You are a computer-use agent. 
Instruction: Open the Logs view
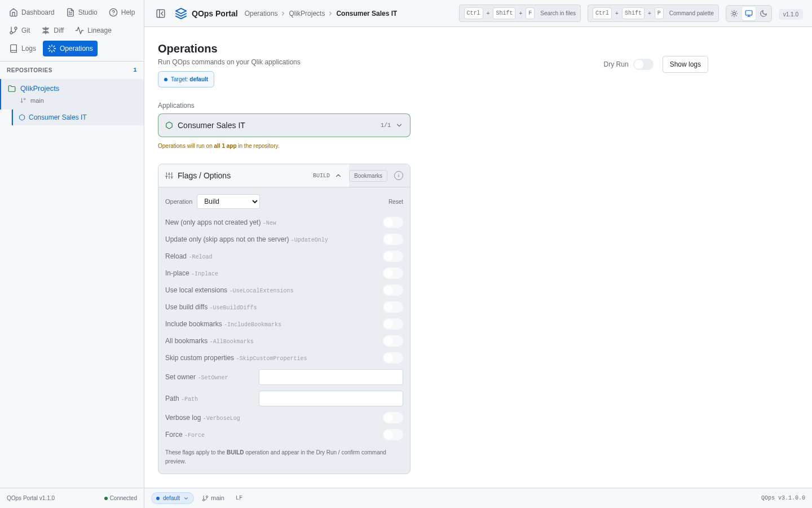pyautogui.click(x=23, y=49)
